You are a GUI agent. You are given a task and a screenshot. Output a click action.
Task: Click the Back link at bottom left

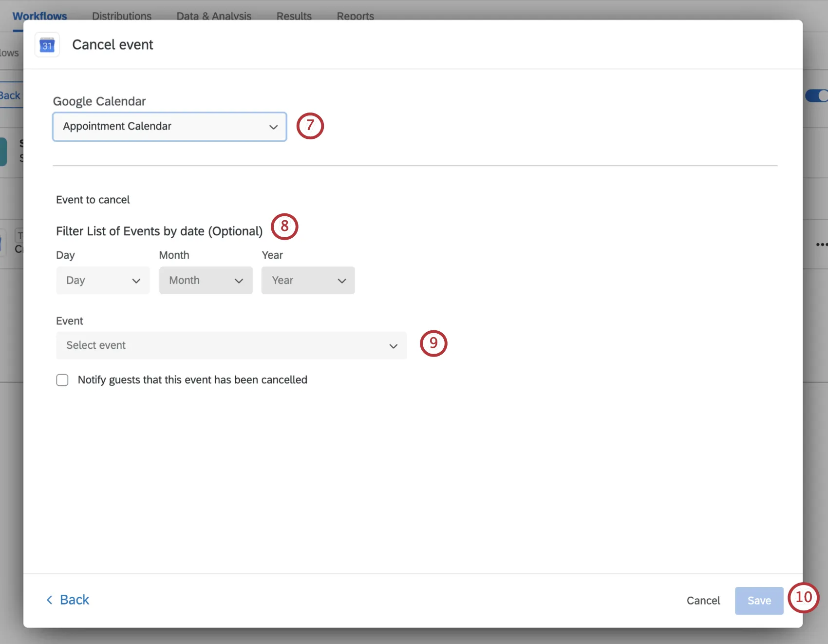pos(74,600)
